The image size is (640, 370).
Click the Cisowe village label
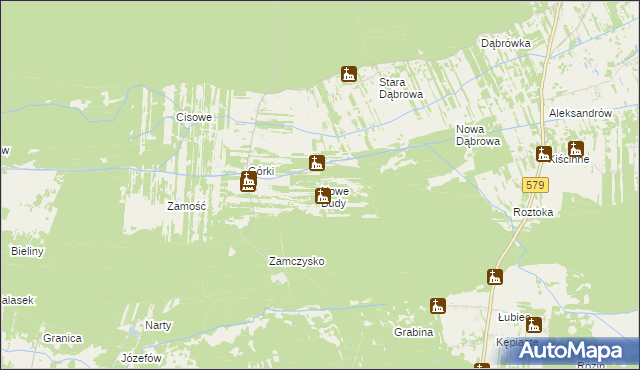[x=194, y=117]
